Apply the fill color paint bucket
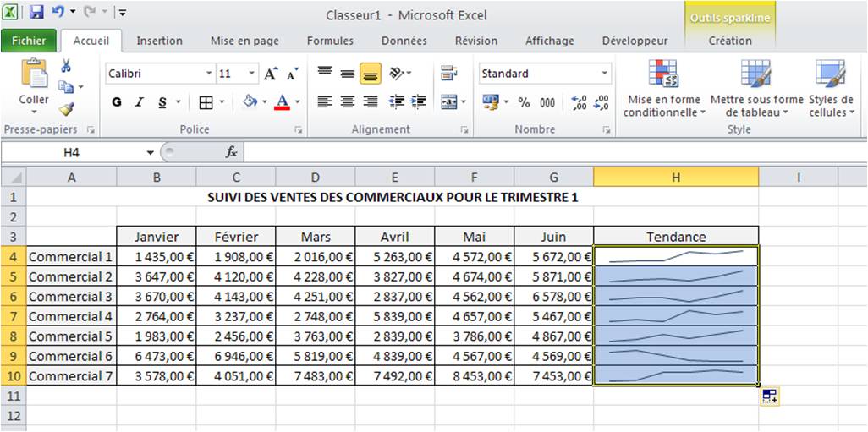This screenshot has height=432, width=868. coord(250,101)
